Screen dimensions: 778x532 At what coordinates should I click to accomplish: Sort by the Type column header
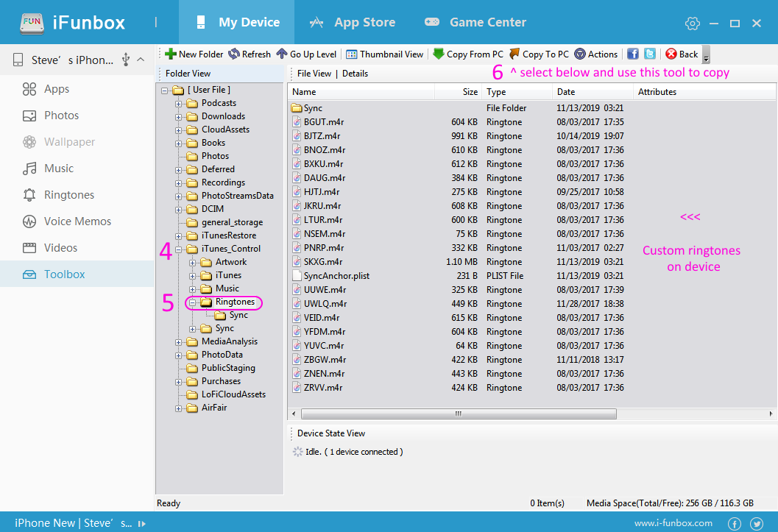517,92
